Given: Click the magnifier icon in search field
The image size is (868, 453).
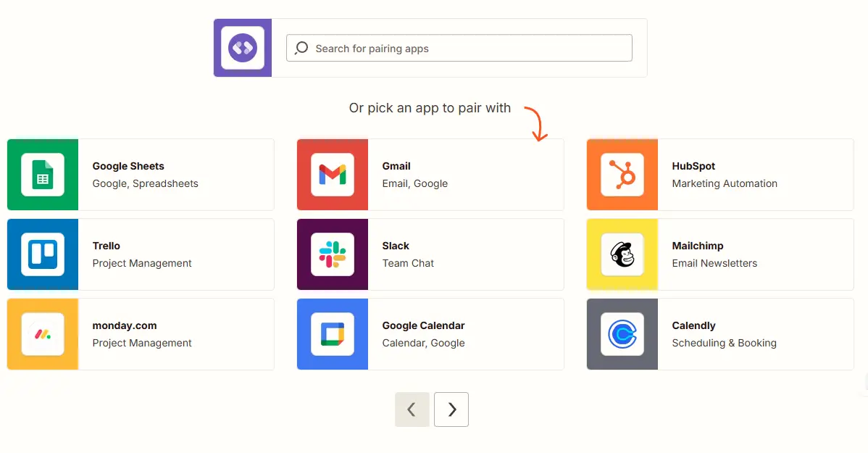Looking at the screenshot, I should point(301,48).
